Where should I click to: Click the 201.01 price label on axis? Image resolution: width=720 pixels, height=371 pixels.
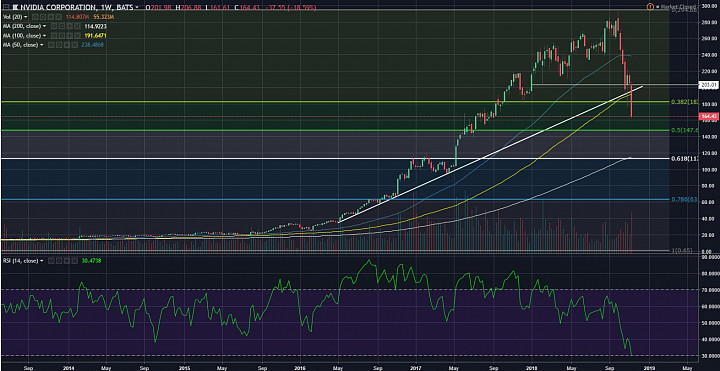click(709, 84)
